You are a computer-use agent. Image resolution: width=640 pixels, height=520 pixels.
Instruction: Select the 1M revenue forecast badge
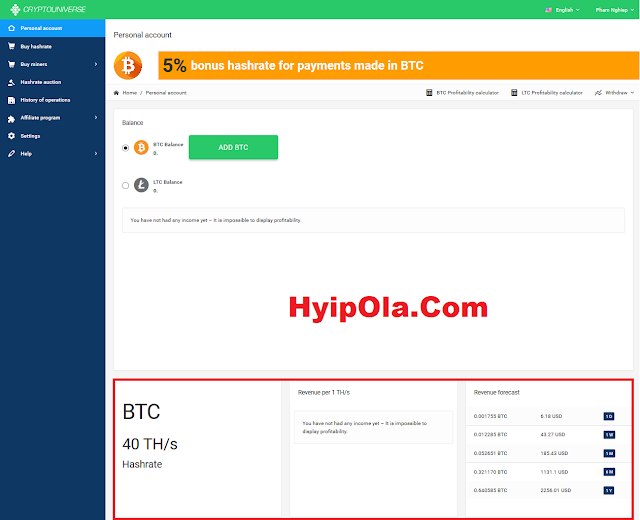point(609,453)
